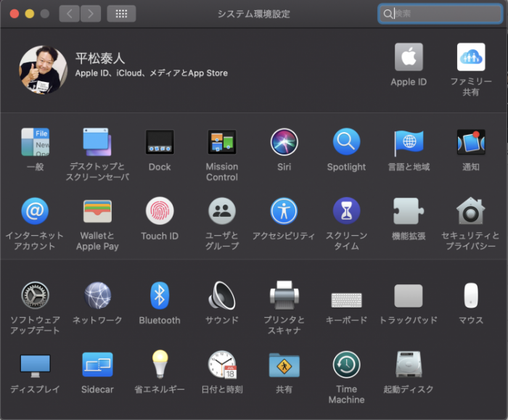The height and width of the screenshot is (420, 508).
Task: Minimize the window with yellow button
Action: tap(30, 14)
